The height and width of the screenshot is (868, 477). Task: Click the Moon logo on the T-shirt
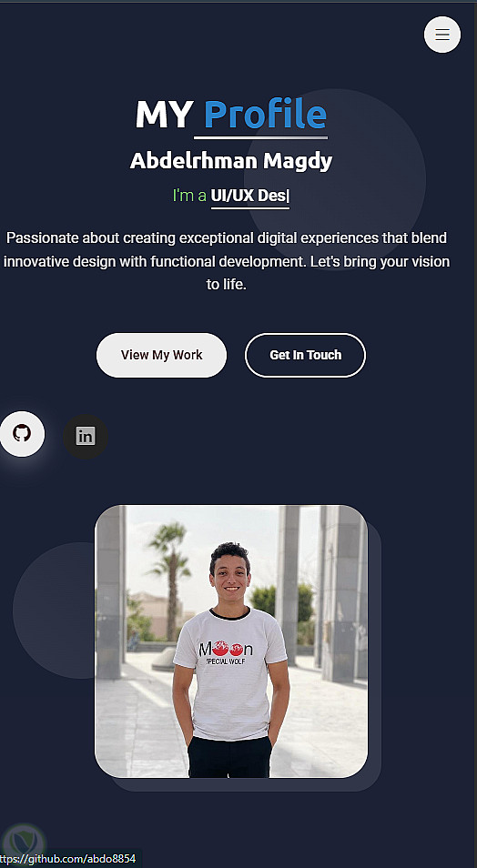(x=226, y=649)
